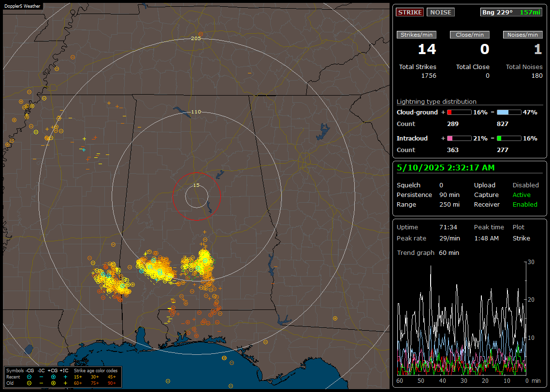Click the Total Noises count 180

(x=536, y=76)
